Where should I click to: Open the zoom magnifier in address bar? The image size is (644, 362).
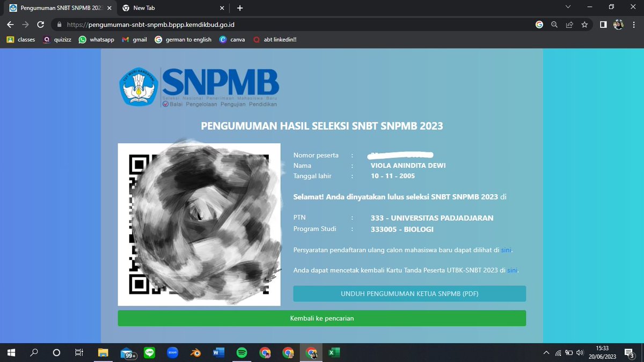[x=554, y=25]
